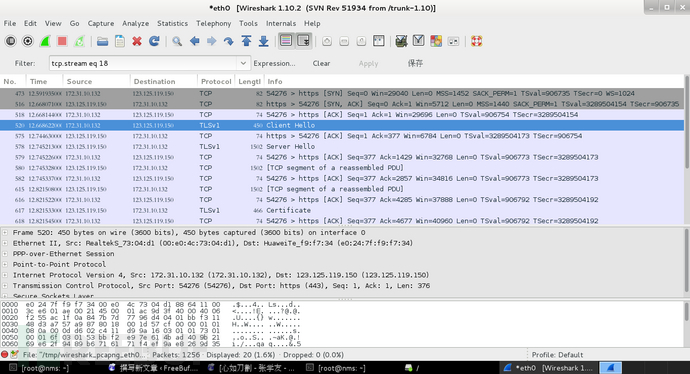Open the Edit menu
Image resolution: width=690 pixels, height=374 pixels.
pos(30,23)
